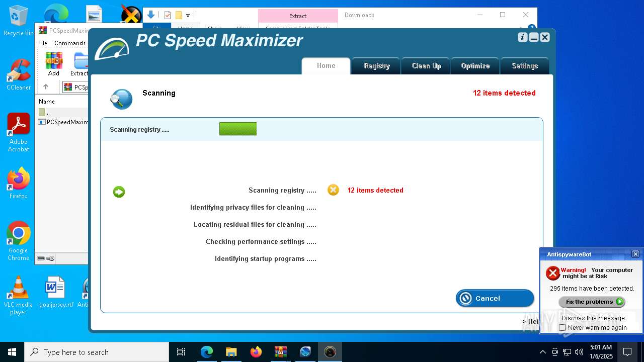644x362 pixels.
Task: Click the Help link
Action: 530,321
